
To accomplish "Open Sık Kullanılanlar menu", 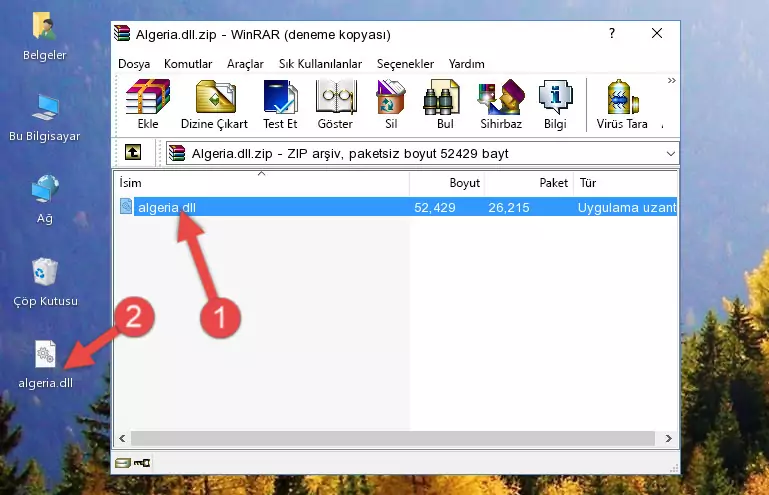I will point(320,64).
